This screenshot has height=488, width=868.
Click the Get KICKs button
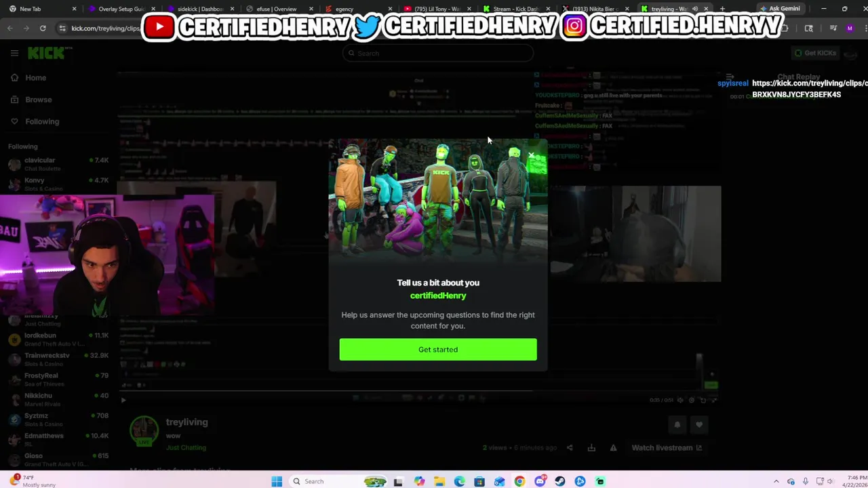click(x=815, y=53)
